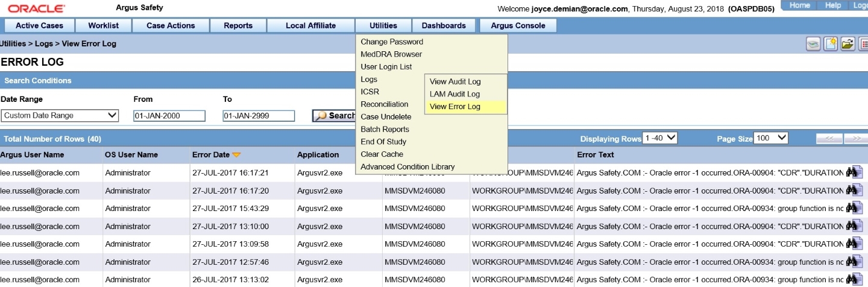Viewport: 868px width, 287px height.
Task: Select End Of Study menu entry
Action: (383, 142)
